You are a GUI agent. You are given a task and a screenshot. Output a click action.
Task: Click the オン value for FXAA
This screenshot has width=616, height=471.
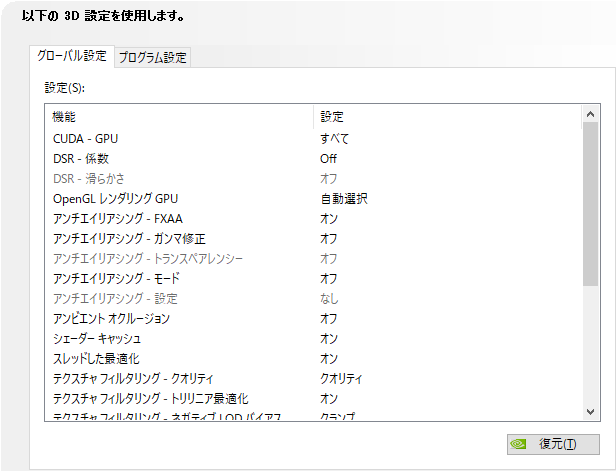pos(329,219)
